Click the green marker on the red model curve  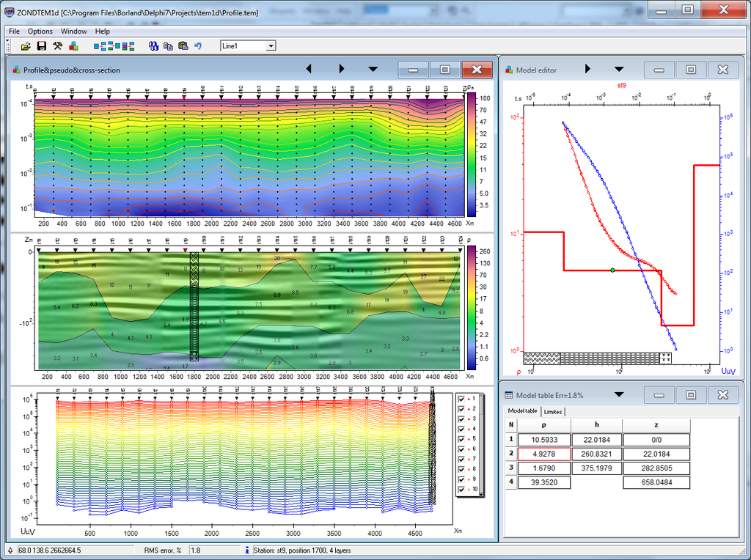pos(612,270)
